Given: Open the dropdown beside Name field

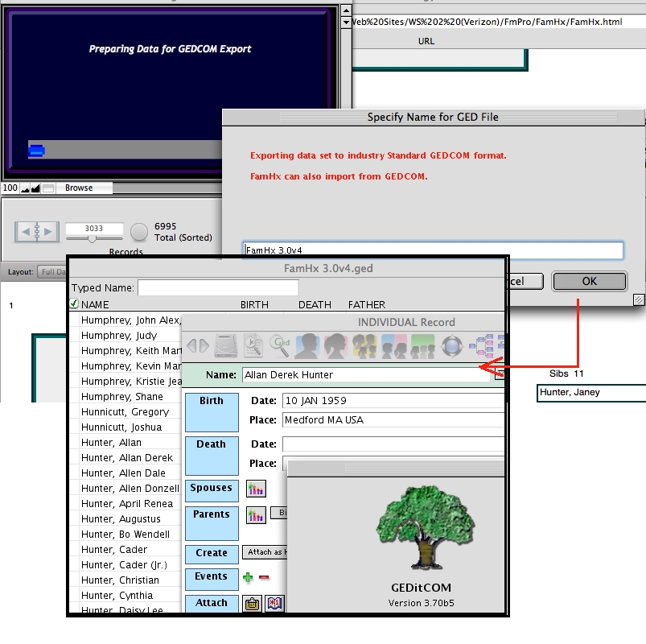Looking at the screenshot, I should (x=500, y=374).
